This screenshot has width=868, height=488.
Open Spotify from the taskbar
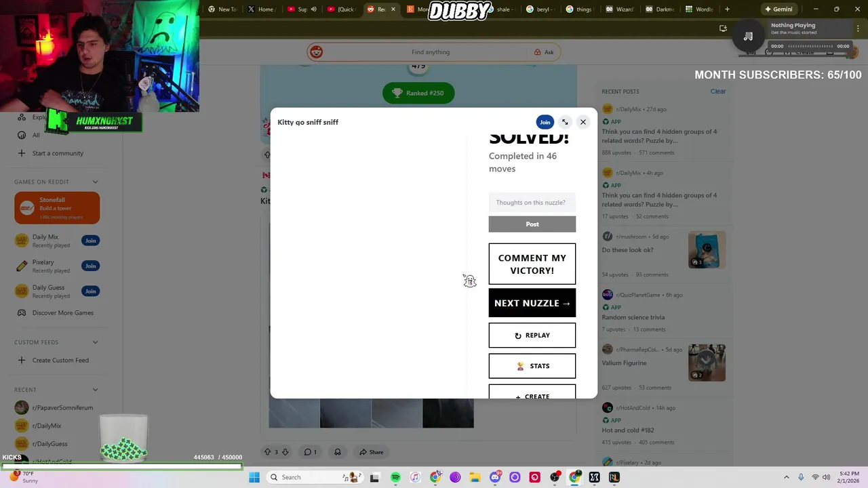(395, 477)
